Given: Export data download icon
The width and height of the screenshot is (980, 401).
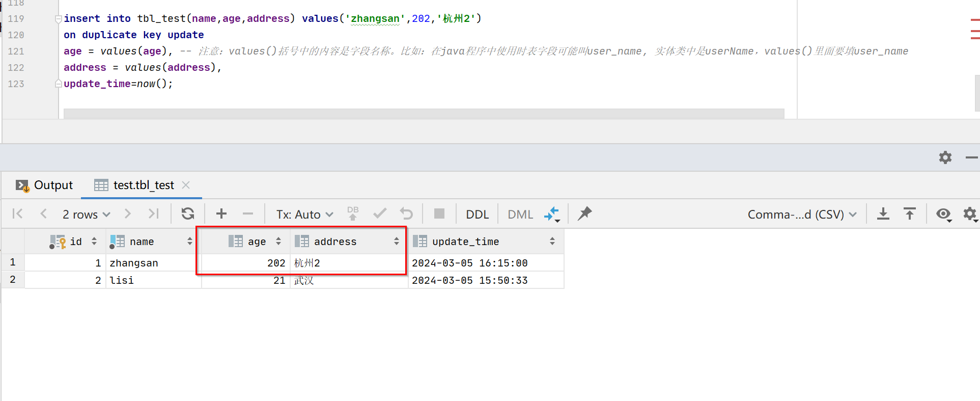Looking at the screenshot, I should click(883, 213).
